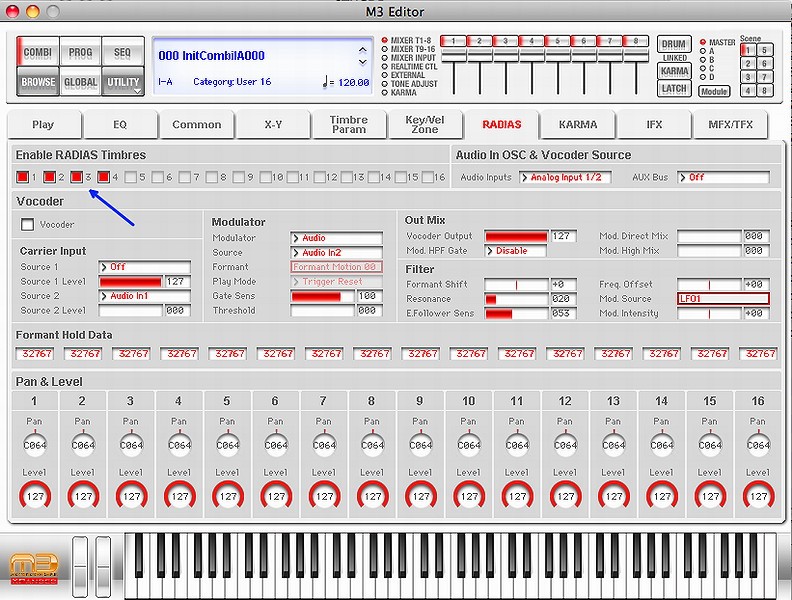Open the Timbre Param tab
The width and height of the screenshot is (792, 600).
[349, 124]
